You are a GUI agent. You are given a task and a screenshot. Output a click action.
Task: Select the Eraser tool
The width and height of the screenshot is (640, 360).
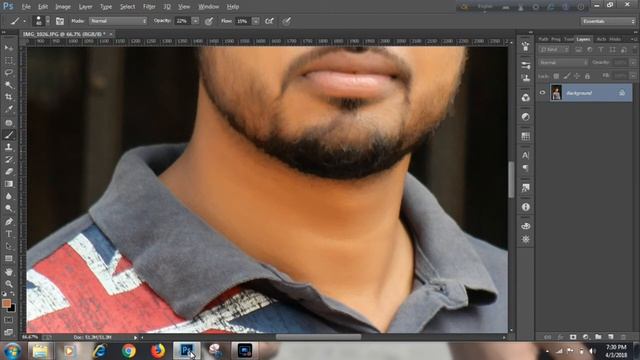(x=9, y=171)
